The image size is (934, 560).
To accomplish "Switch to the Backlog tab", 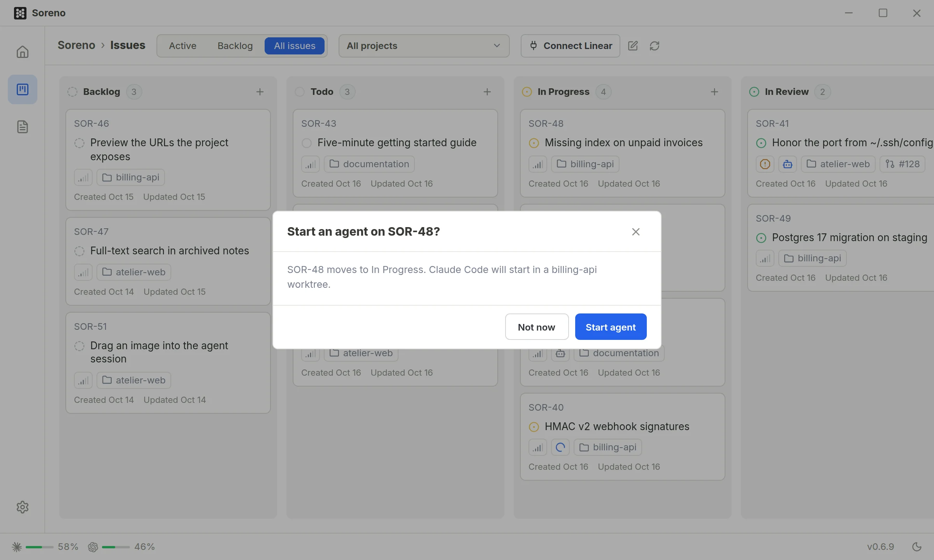I will click(235, 46).
